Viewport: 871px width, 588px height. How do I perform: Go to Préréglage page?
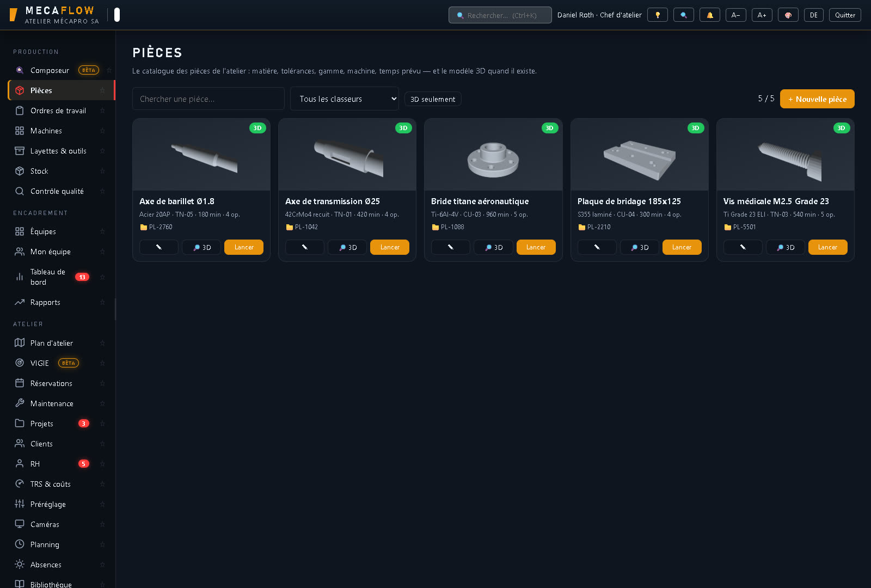click(60, 504)
